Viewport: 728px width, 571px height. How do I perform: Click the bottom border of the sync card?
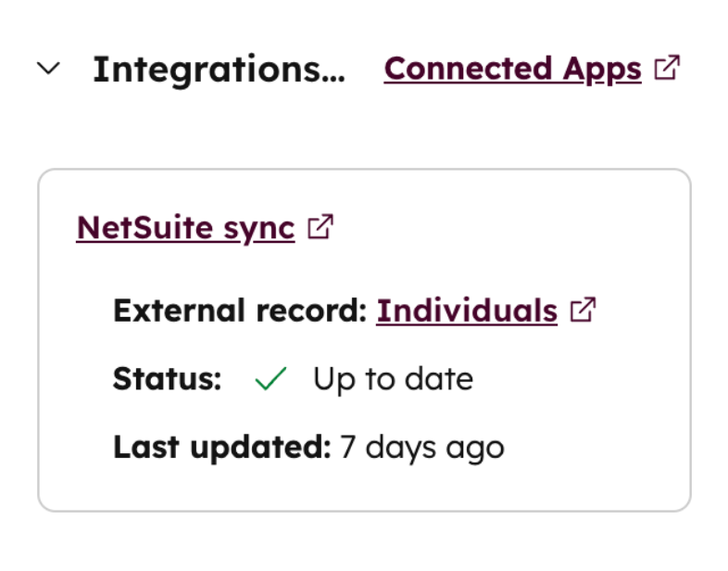[x=364, y=511]
